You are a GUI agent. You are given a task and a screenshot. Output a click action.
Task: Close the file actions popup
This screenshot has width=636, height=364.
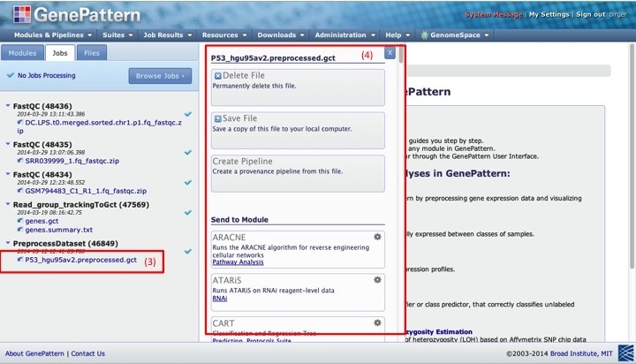pyautogui.click(x=390, y=52)
